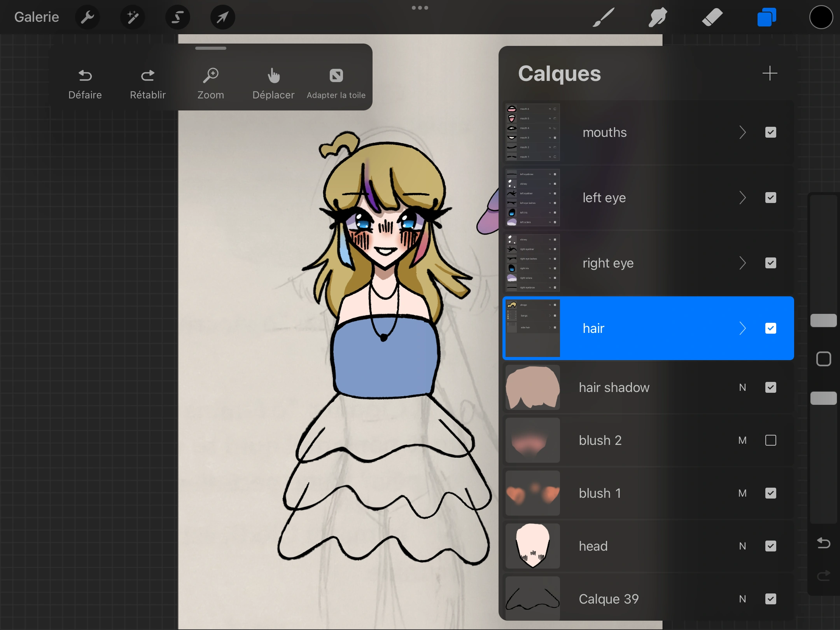Image resolution: width=840 pixels, height=630 pixels.
Task: Expand the hair layer group
Action: [743, 328]
